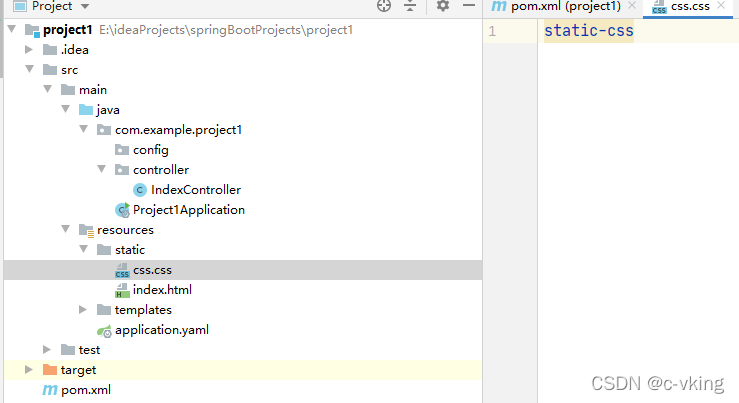The height and width of the screenshot is (403, 739).
Task: Click the project path E:\ideaProjects text
Action: click(x=226, y=30)
